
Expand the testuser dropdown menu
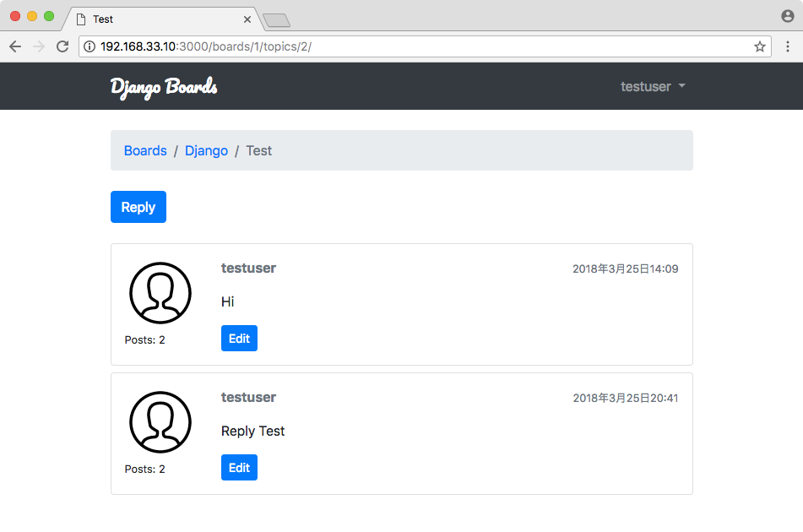tap(653, 86)
